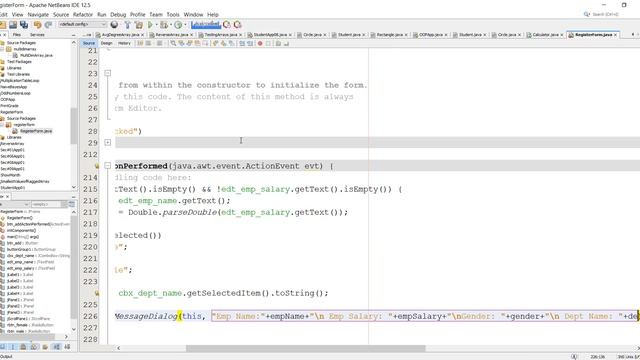
Task: Open the Tools menu
Action: tap(173, 15)
